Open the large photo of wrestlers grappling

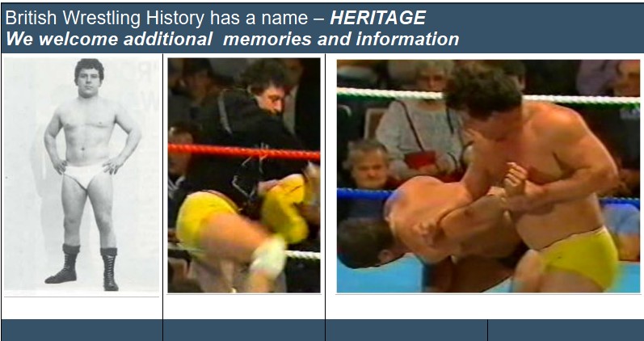(x=488, y=176)
